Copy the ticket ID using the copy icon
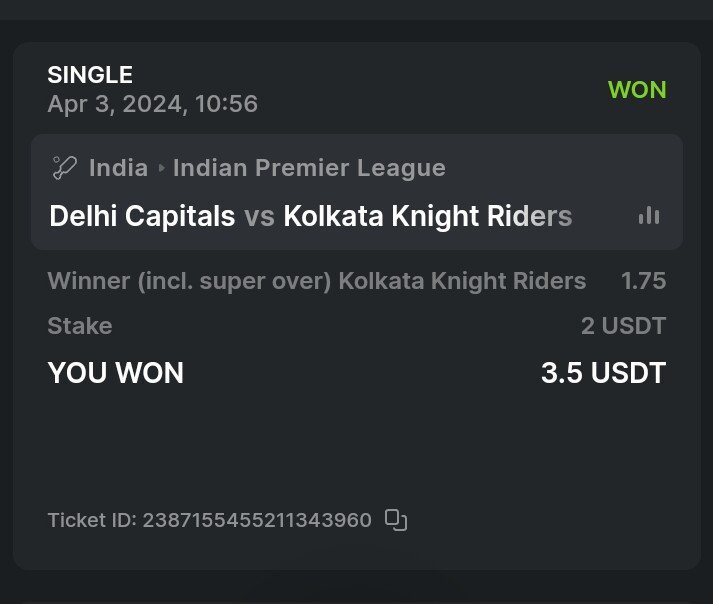The width and height of the screenshot is (713, 604). click(x=396, y=519)
